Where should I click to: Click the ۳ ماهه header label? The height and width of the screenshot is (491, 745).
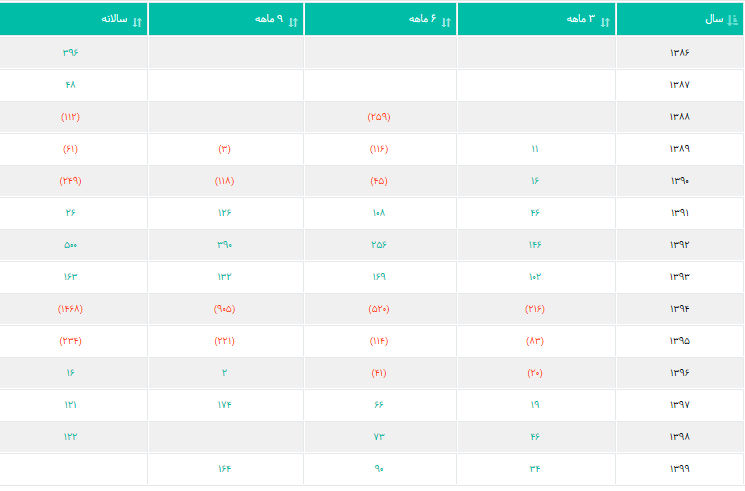(x=581, y=20)
